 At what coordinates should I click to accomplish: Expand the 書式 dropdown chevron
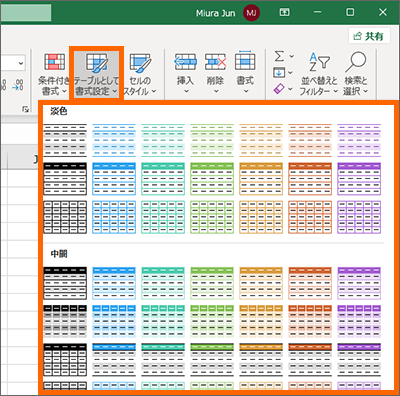click(x=246, y=91)
